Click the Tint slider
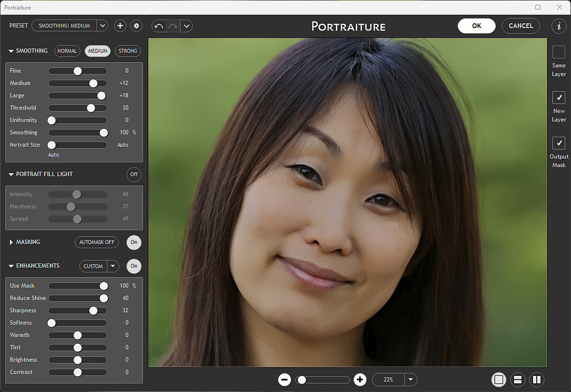 77,347
